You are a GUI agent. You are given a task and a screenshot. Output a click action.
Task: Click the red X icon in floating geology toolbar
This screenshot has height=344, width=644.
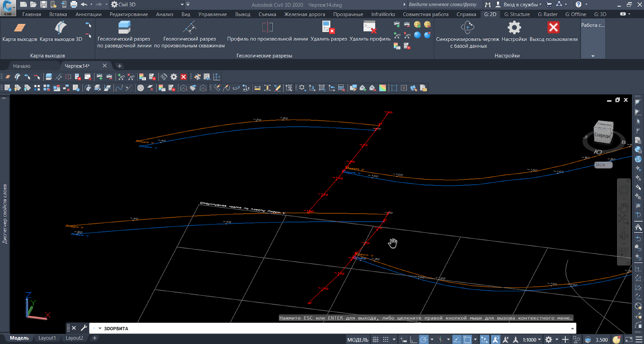pyautogui.click(x=184, y=77)
